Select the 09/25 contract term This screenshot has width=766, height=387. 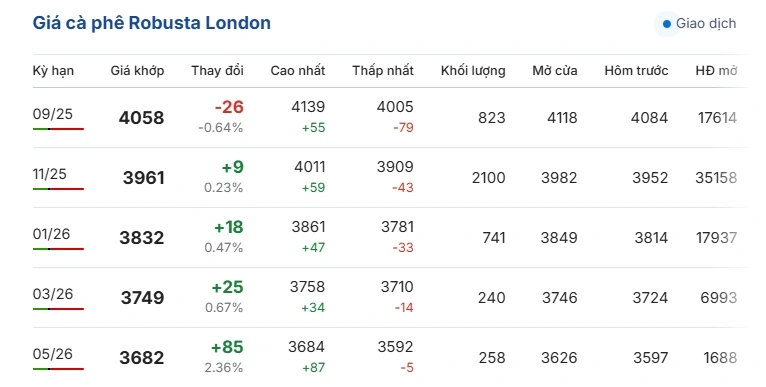pyautogui.click(x=53, y=114)
